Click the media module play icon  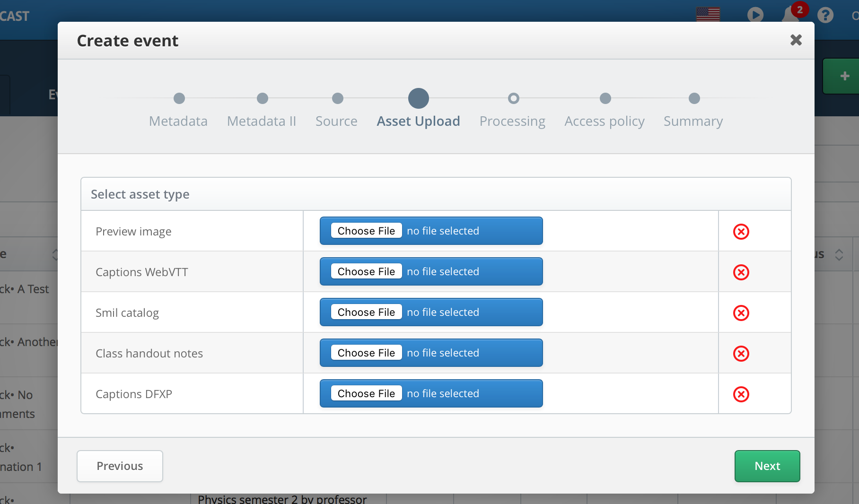coord(755,15)
